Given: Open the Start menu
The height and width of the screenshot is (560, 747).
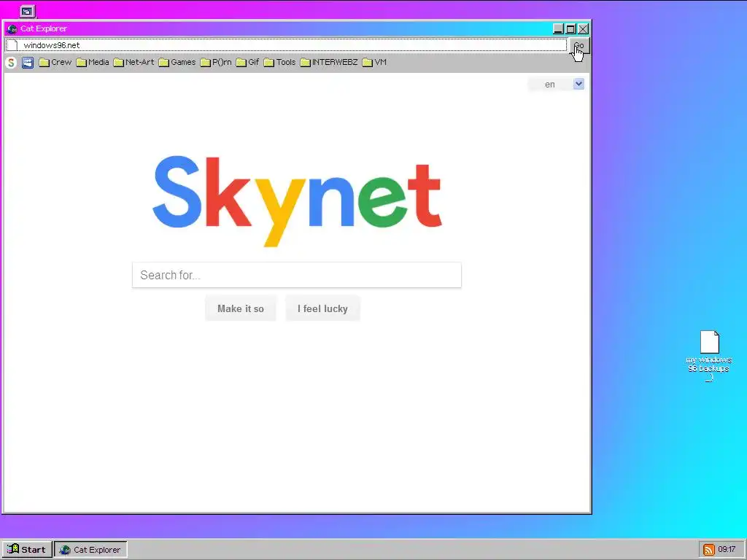Looking at the screenshot, I should (x=26, y=550).
